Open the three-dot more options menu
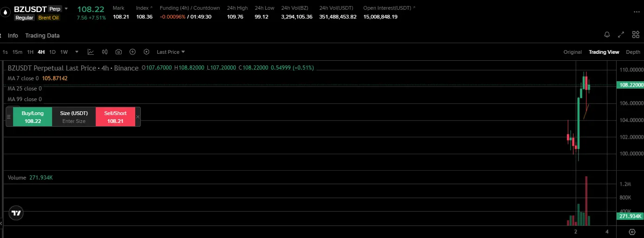 point(637,13)
